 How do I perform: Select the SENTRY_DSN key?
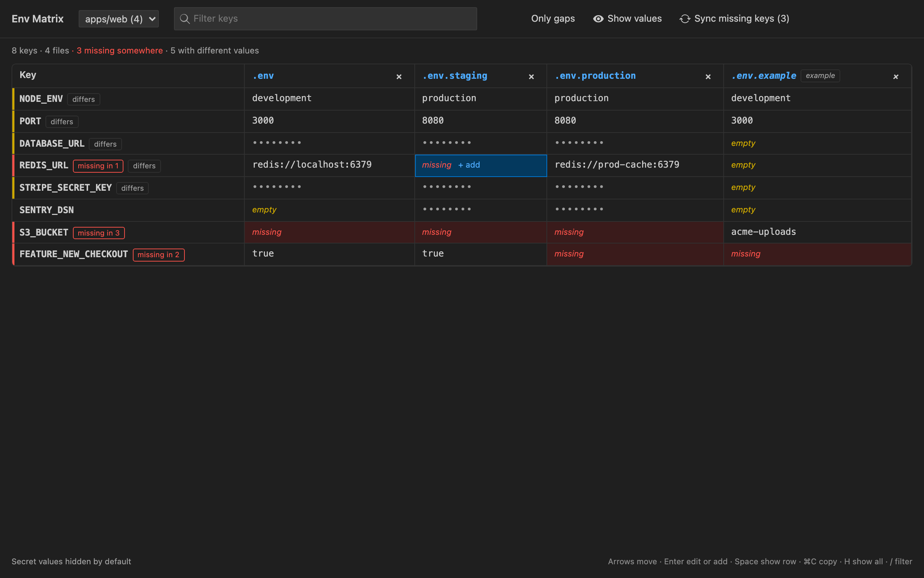(47, 210)
